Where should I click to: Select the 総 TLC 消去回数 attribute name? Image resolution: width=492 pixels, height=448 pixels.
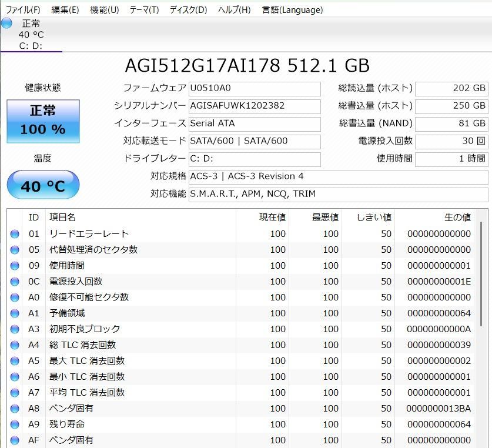click(x=82, y=345)
